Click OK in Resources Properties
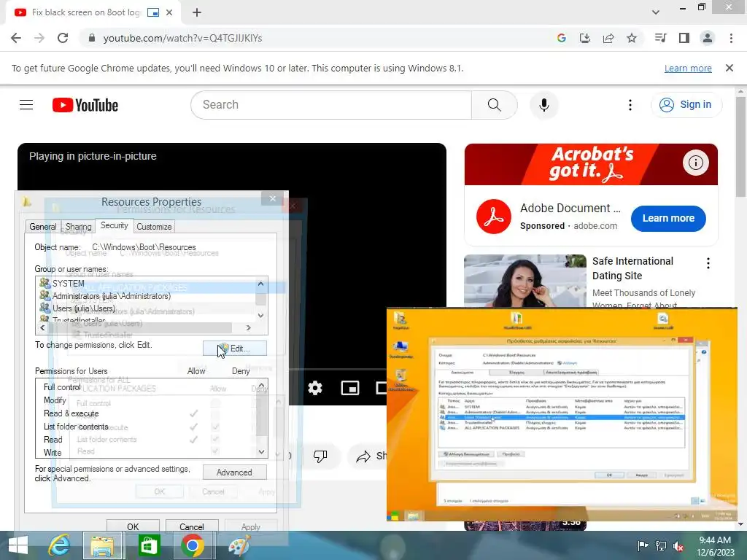 point(133,526)
